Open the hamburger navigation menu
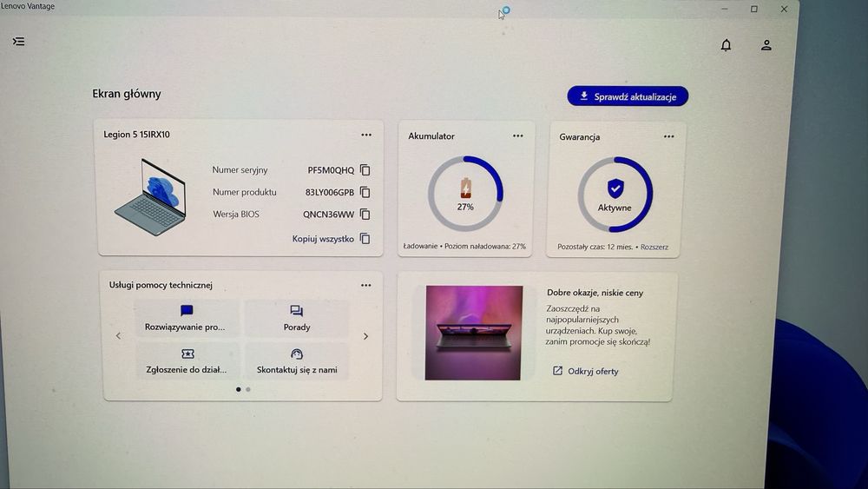Viewport: 868px width, 489px height. pos(19,42)
